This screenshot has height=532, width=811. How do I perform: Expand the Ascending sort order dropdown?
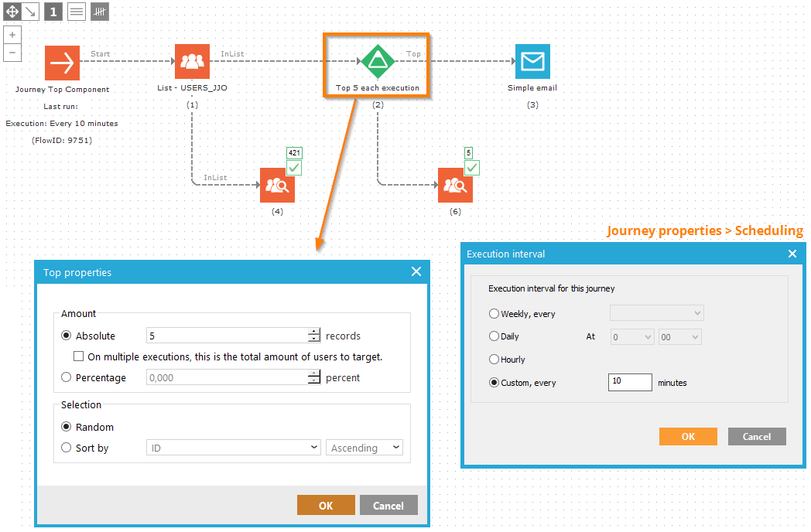tap(364, 448)
